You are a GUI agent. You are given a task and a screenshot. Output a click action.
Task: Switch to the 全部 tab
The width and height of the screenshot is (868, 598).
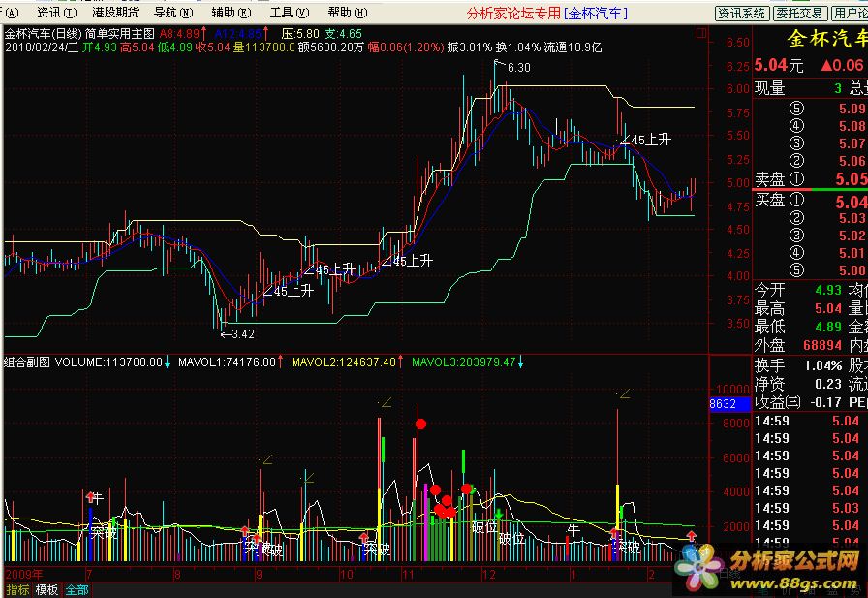77,590
